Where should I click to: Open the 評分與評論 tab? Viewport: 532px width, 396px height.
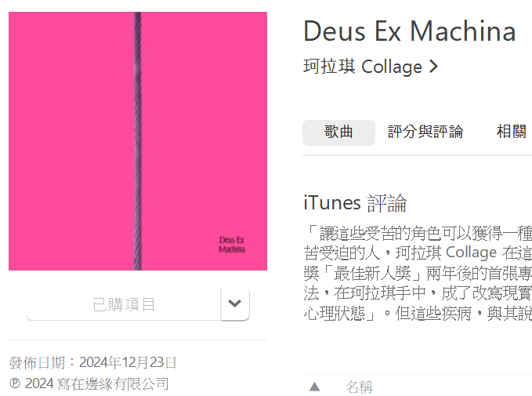click(425, 133)
